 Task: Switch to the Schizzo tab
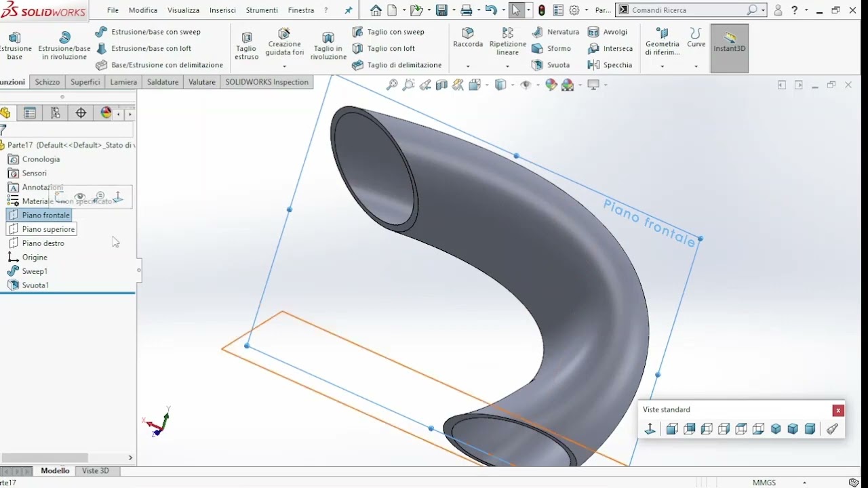click(47, 82)
